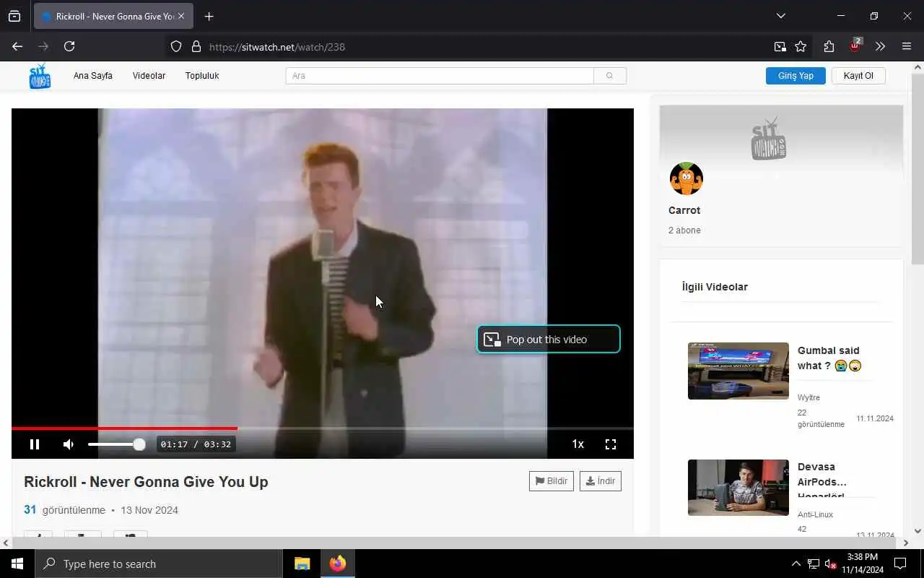Click the Kayıt Ol register button
The width and height of the screenshot is (924, 578).
click(x=858, y=76)
